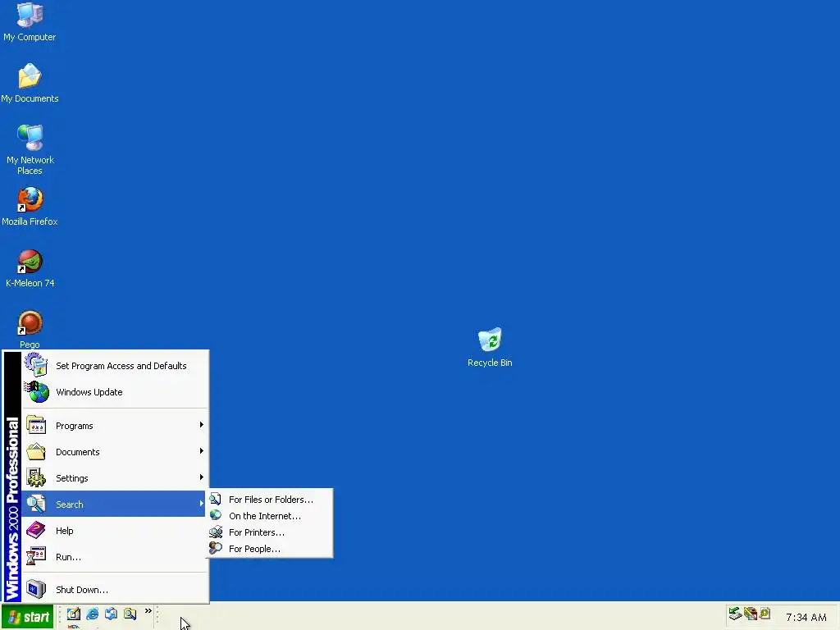Open the Run... dialog entry
The width and height of the screenshot is (840, 630).
[x=114, y=557]
